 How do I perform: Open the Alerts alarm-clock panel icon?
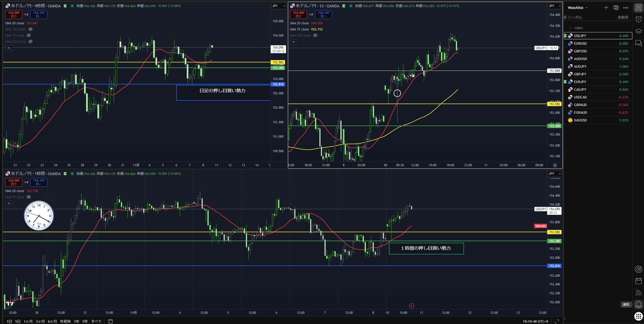638,19
